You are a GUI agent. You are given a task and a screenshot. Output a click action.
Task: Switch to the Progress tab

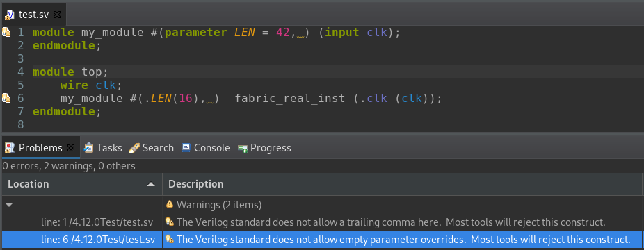coord(264,148)
